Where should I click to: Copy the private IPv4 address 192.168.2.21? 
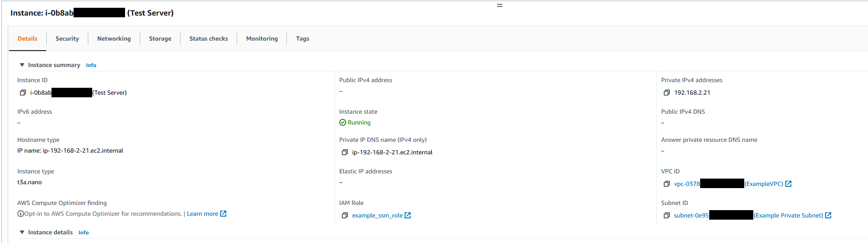667,93
